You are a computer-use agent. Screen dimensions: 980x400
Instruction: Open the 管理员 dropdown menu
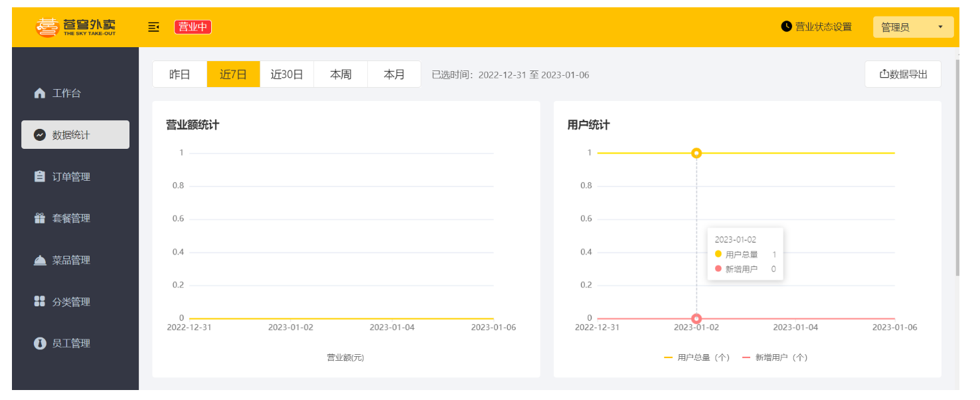[913, 27]
